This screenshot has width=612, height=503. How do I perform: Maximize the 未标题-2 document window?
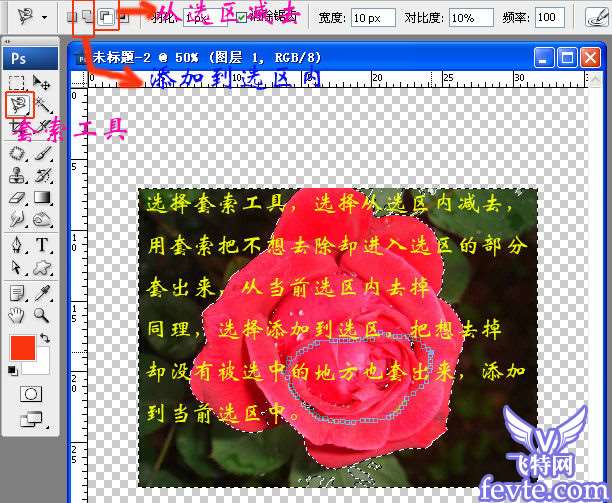coord(567,58)
